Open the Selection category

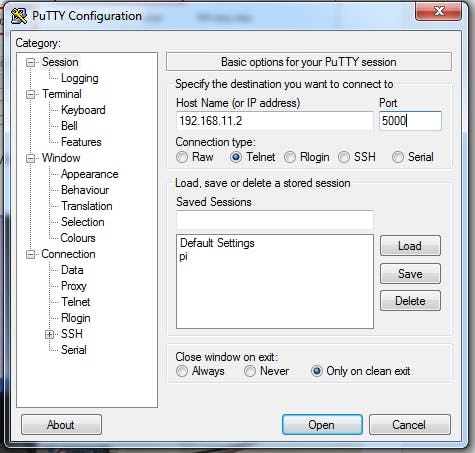pyautogui.click(x=83, y=222)
